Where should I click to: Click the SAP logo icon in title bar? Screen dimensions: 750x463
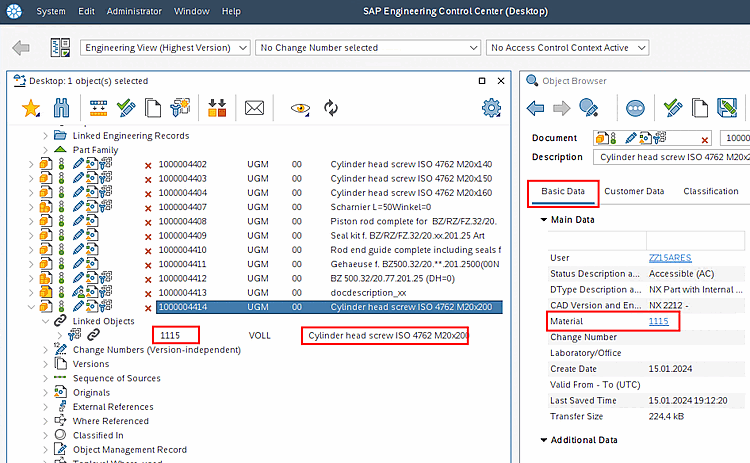click(x=14, y=11)
